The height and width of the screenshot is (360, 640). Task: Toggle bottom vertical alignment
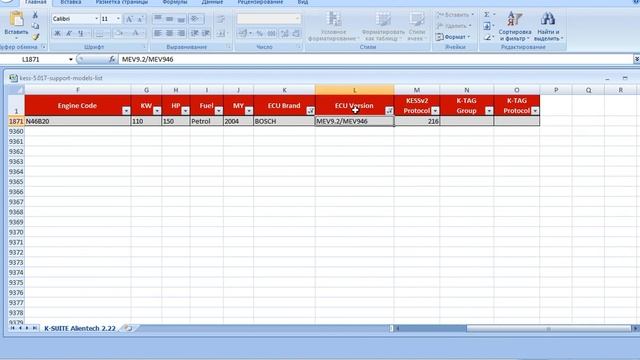click(181, 19)
